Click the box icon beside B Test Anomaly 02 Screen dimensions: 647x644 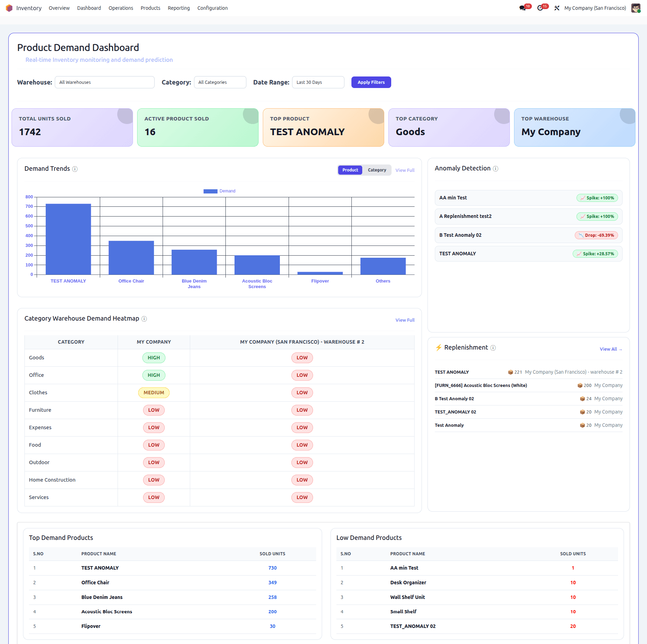[x=582, y=399]
